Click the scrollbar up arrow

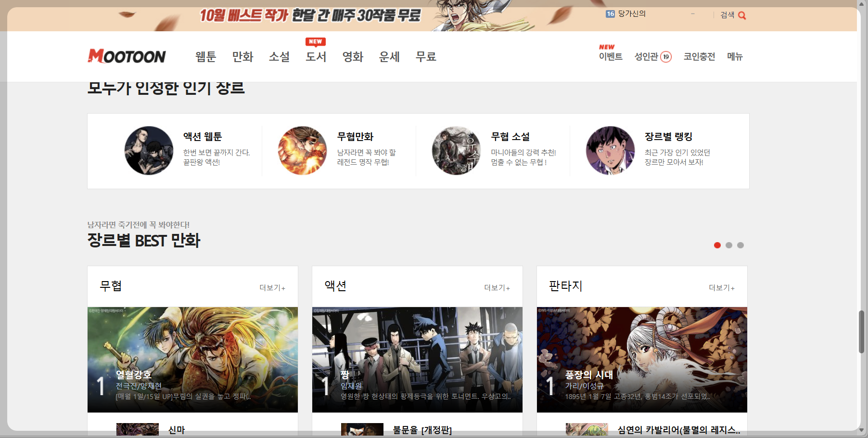(x=861, y=4)
